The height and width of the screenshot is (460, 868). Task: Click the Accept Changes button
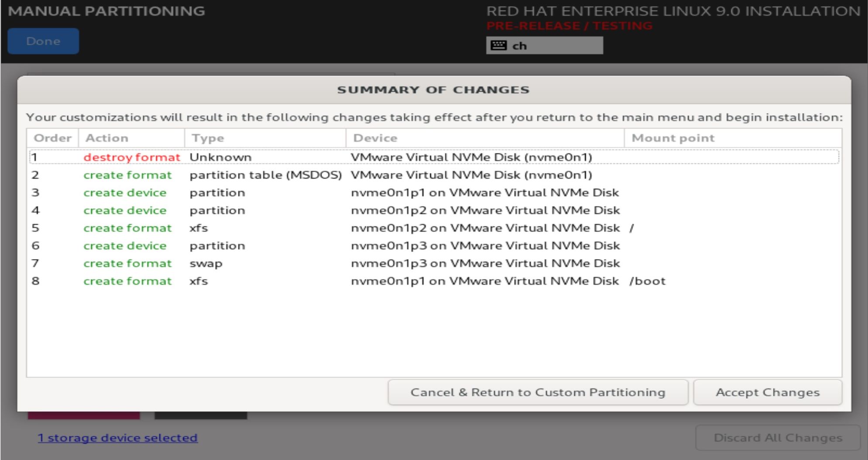click(x=767, y=392)
